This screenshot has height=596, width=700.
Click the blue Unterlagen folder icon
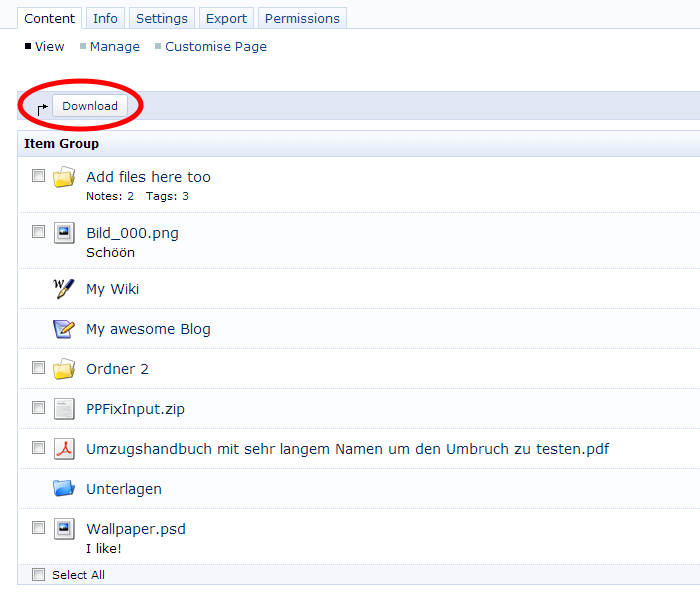click(x=64, y=489)
